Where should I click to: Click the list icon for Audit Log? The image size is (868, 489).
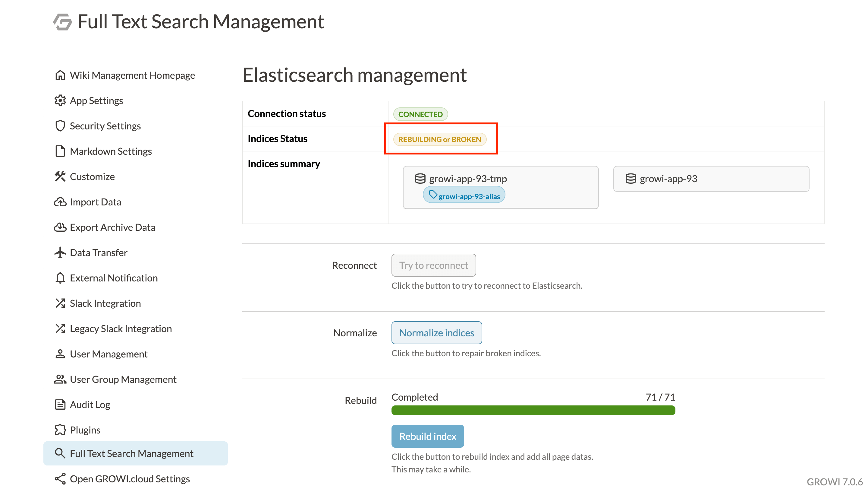pos(60,404)
